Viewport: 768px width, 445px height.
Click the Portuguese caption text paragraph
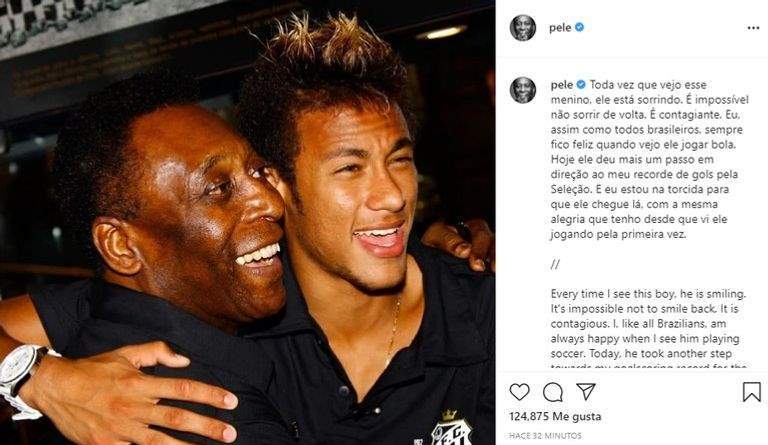(x=649, y=160)
